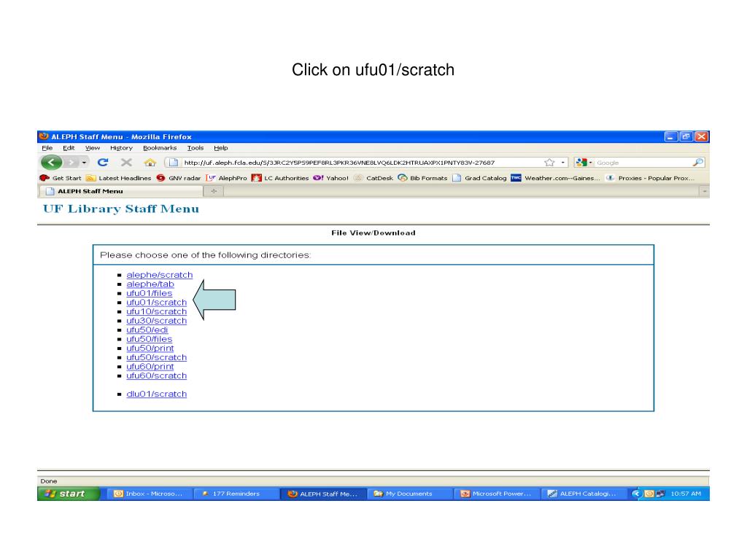Click the Forward navigation arrow

[x=71, y=163]
